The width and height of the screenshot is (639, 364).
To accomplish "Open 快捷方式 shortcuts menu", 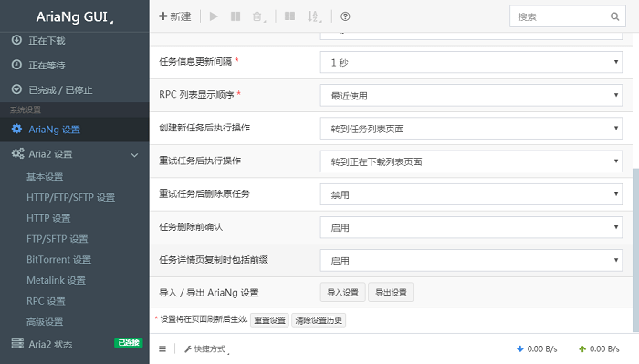I will click(207, 349).
